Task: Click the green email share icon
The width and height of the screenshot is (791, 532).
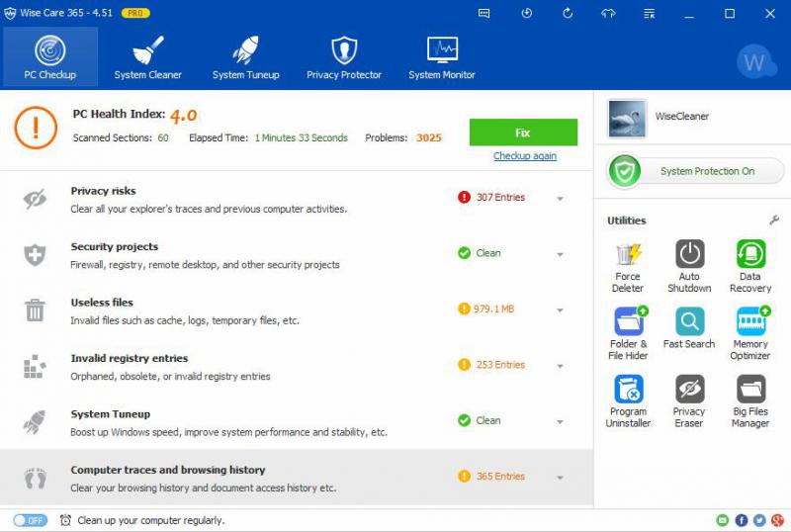Action: 723,520
